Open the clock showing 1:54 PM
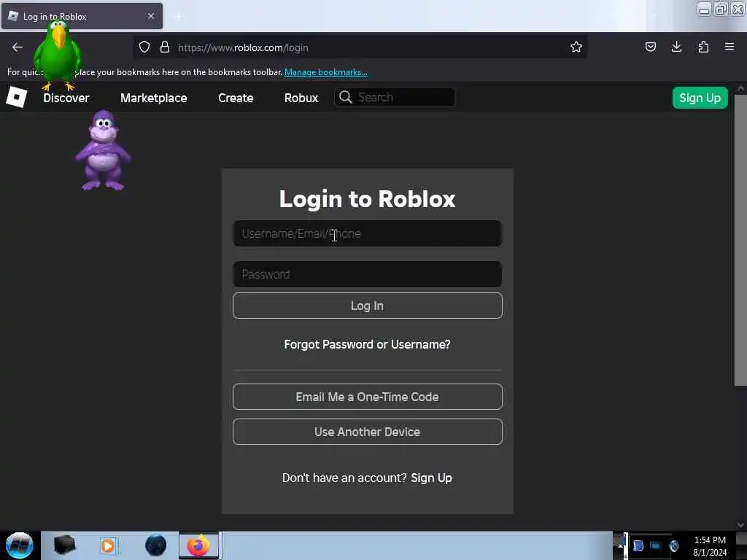Screen dimensions: 747x560 tap(710, 545)
